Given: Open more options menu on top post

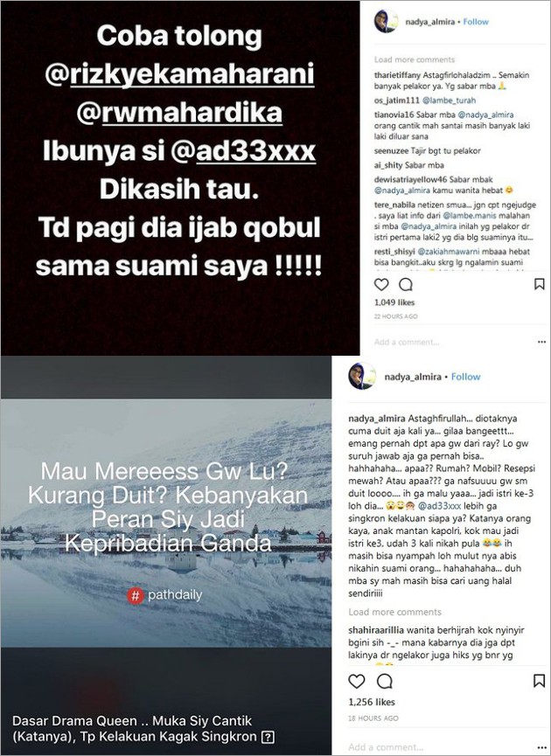Looking at the screenshot, I should [x=541, y=342].
